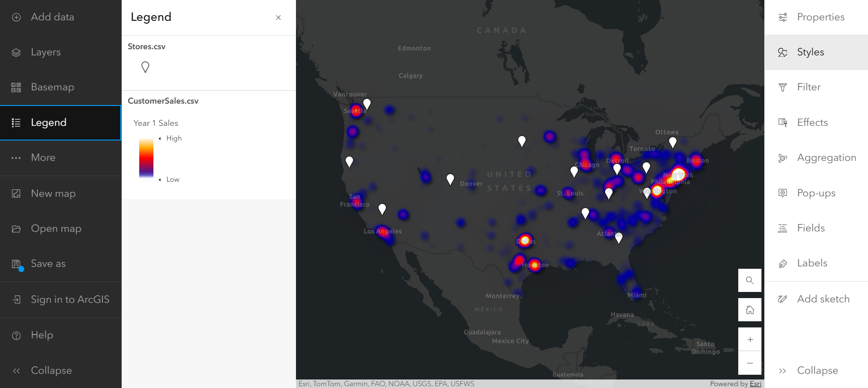868x388 pixels.
Task: Click the Save as icon
Action: 17,264
